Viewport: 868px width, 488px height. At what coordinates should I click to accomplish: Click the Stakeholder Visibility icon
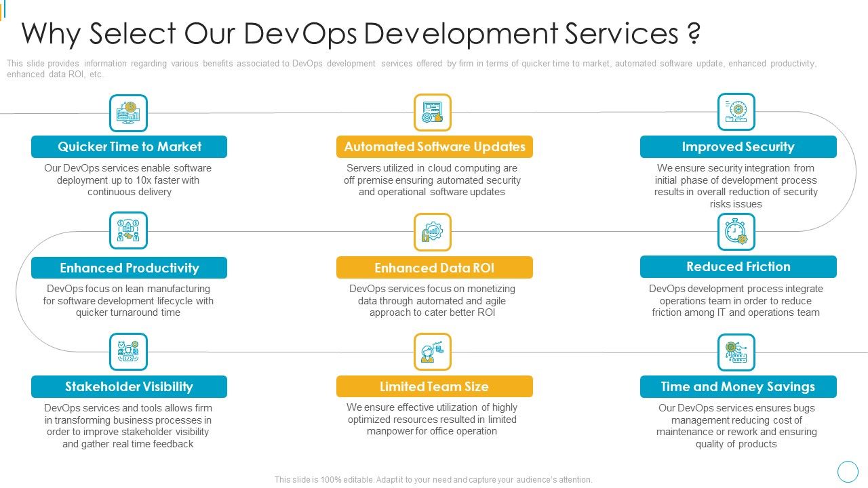point(128,352)
